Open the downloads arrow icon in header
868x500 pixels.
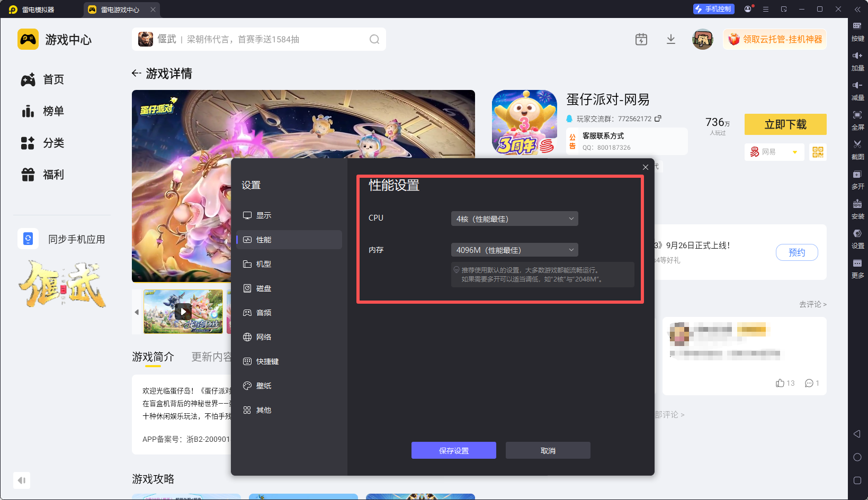click(671, 39)
